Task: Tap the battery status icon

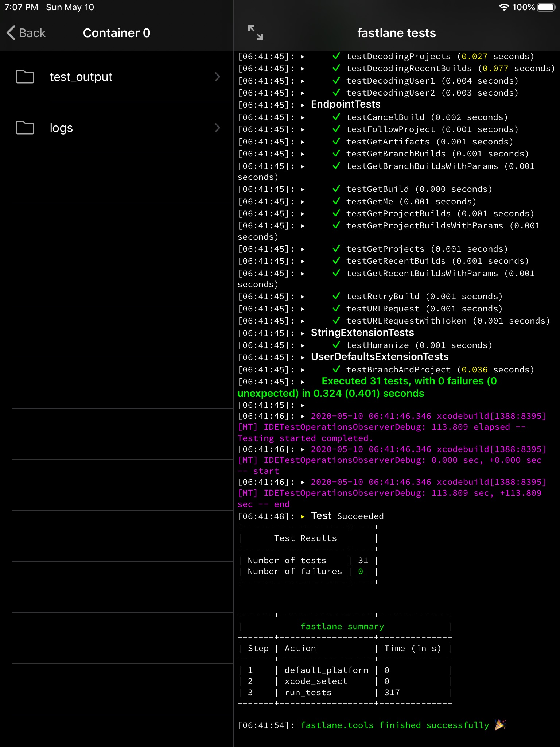Action: point(547,7)
